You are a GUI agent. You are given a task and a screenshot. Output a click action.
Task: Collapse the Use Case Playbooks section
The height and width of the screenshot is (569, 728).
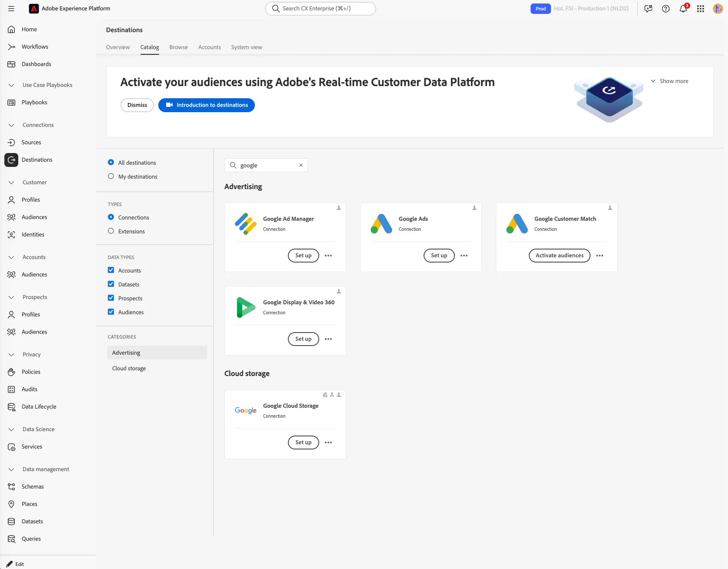(x=11, y=85)
